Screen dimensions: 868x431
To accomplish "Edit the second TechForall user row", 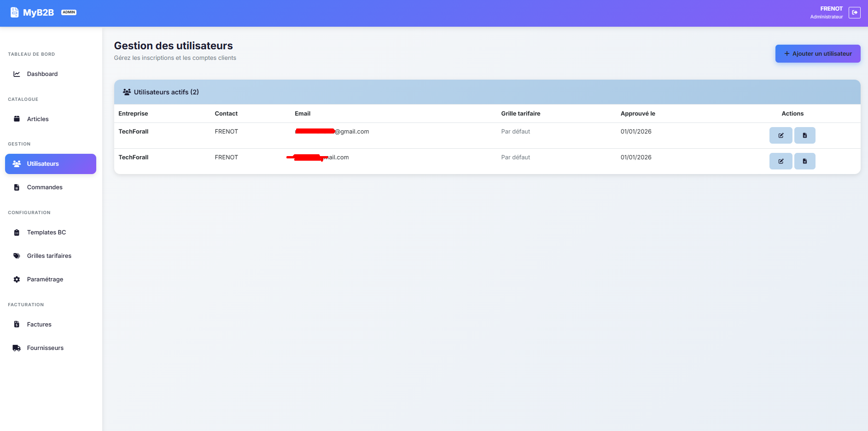I will point(781,161).
